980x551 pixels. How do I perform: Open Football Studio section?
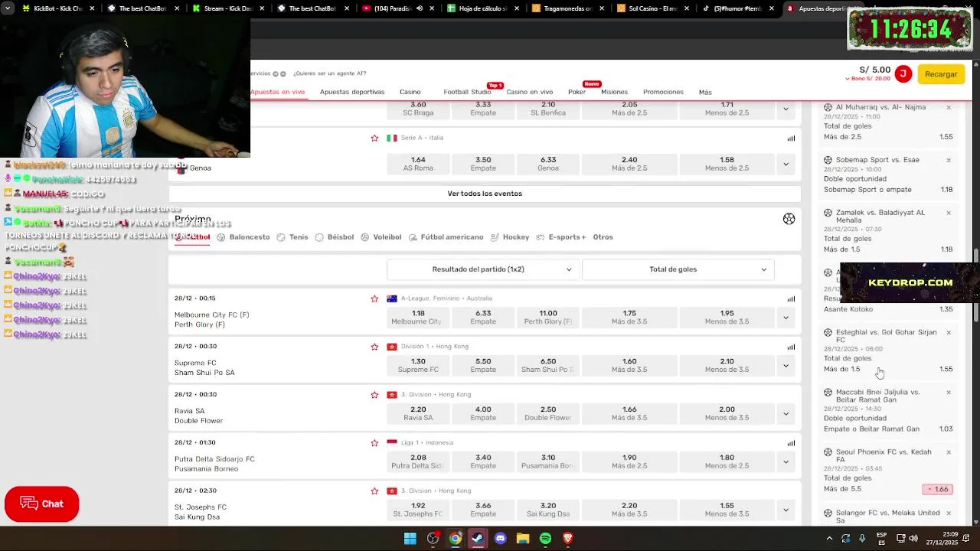[467, 92]
